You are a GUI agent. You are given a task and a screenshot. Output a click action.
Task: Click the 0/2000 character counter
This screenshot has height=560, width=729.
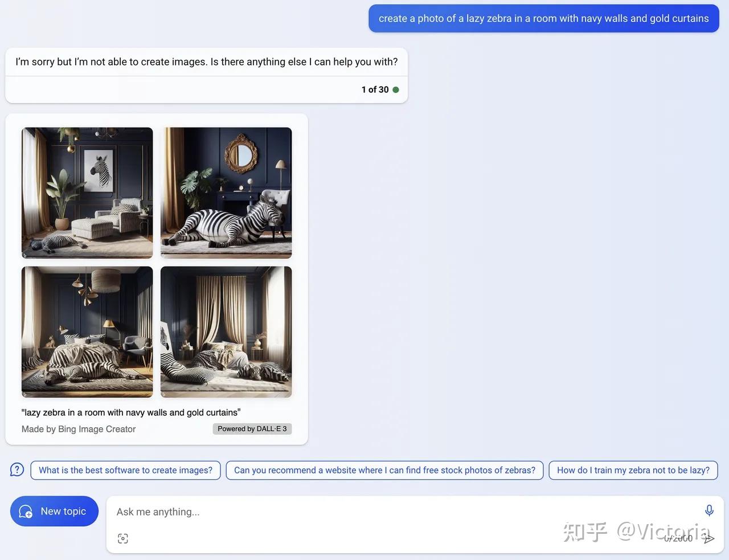coord(679,538)
